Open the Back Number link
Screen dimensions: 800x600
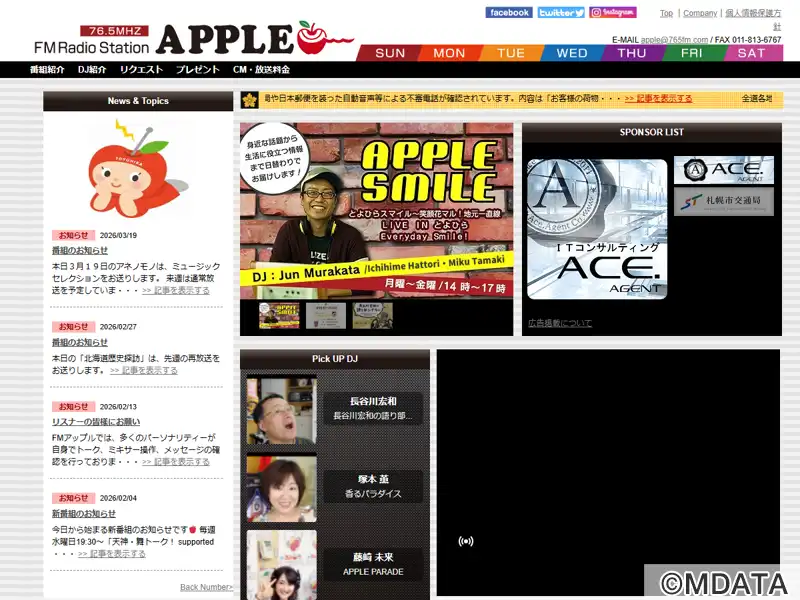pyautogui.click(x=206, y=587)
